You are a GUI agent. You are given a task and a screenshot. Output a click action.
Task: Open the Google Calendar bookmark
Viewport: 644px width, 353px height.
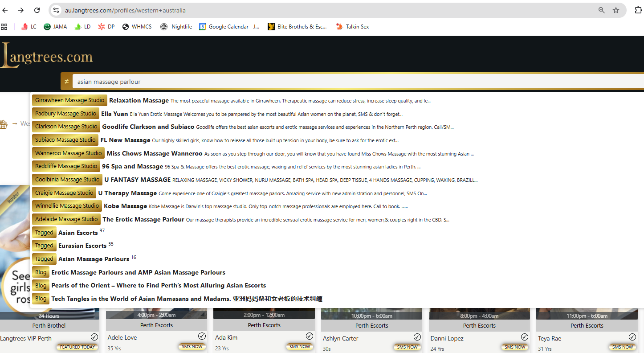click(229, 27)
